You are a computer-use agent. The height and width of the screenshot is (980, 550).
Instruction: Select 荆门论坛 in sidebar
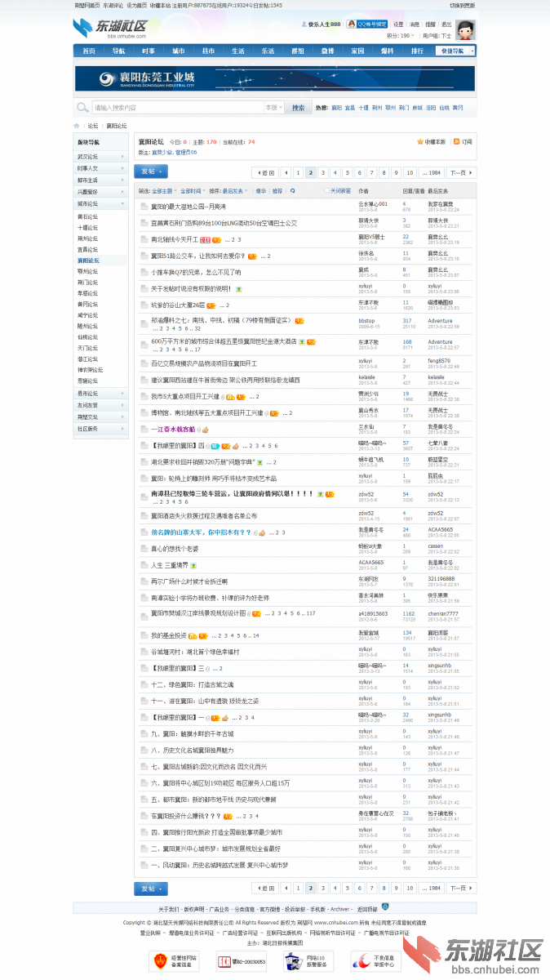pyautogui.click(x=87, y=282)
